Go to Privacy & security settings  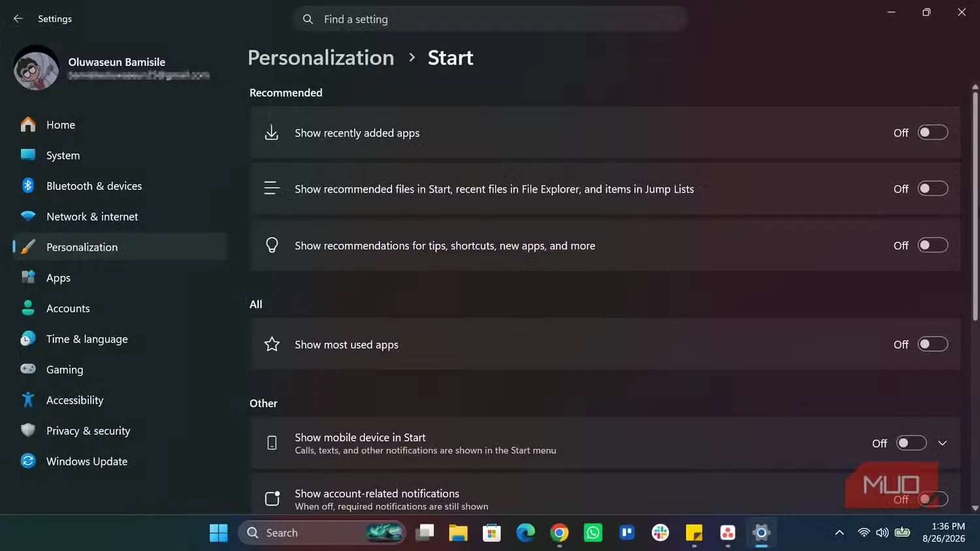(120, 430)
